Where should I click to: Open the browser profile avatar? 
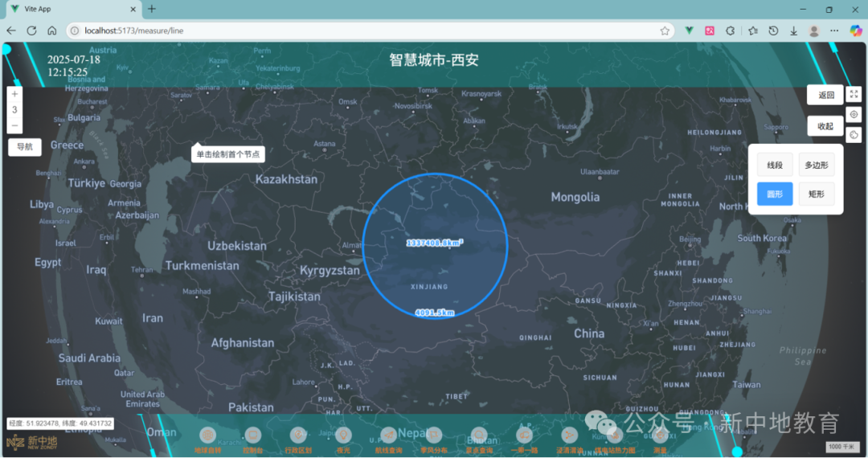click(x=813, y=31)
